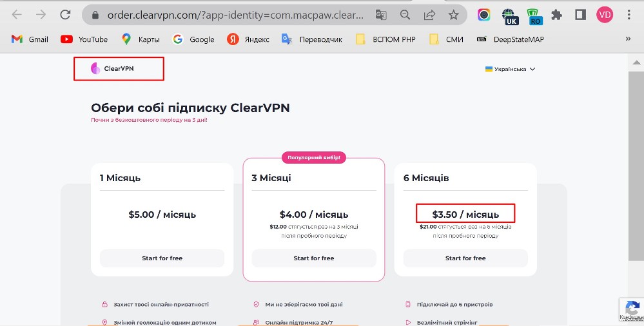Start for free on 1 Місяць plan

pyautogui.click(x=162, y=258)
